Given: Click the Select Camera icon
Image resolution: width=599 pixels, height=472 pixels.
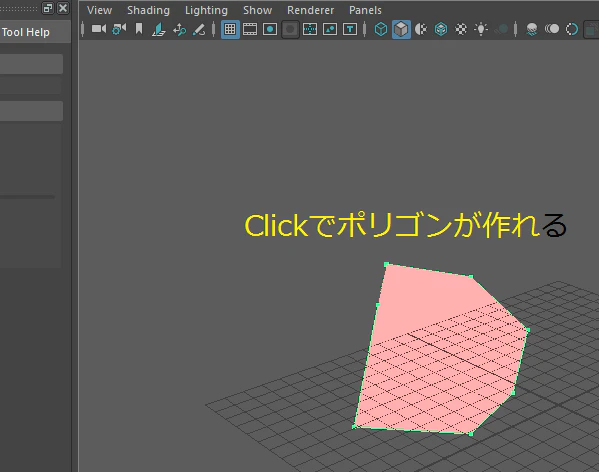Looking at the screenshot, I should pos(99,29).
